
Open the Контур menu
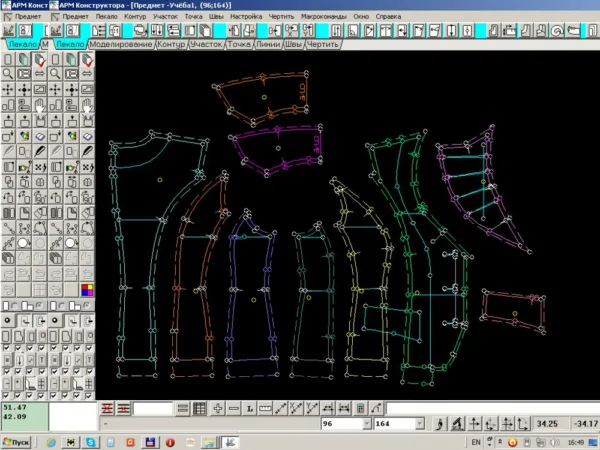point(135,16)
